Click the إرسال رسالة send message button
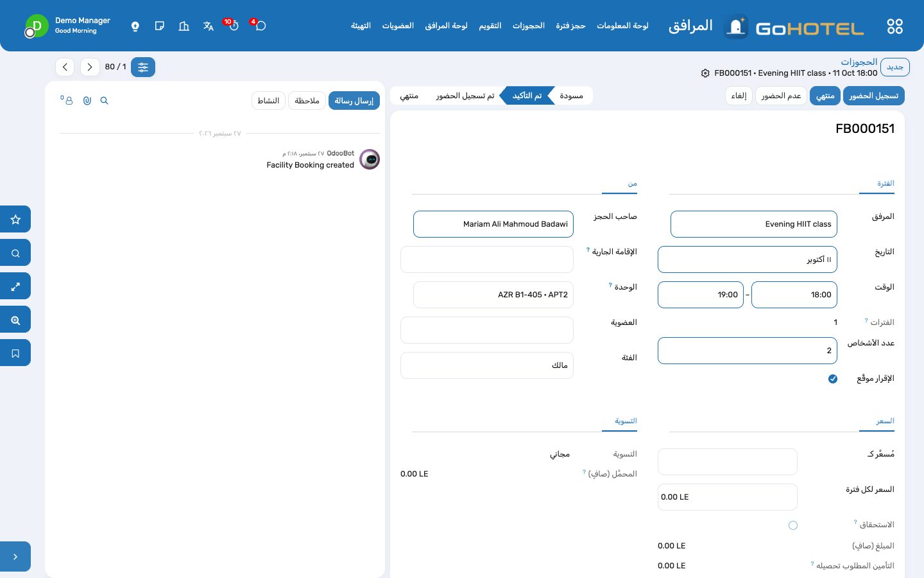 pos(354,101)
